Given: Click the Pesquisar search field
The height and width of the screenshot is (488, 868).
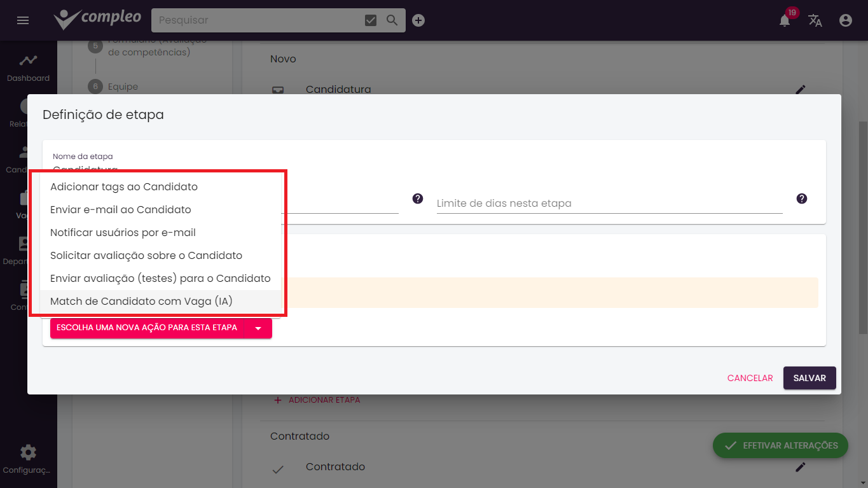Looking at the screenshot, I should [x=258, y=20].
